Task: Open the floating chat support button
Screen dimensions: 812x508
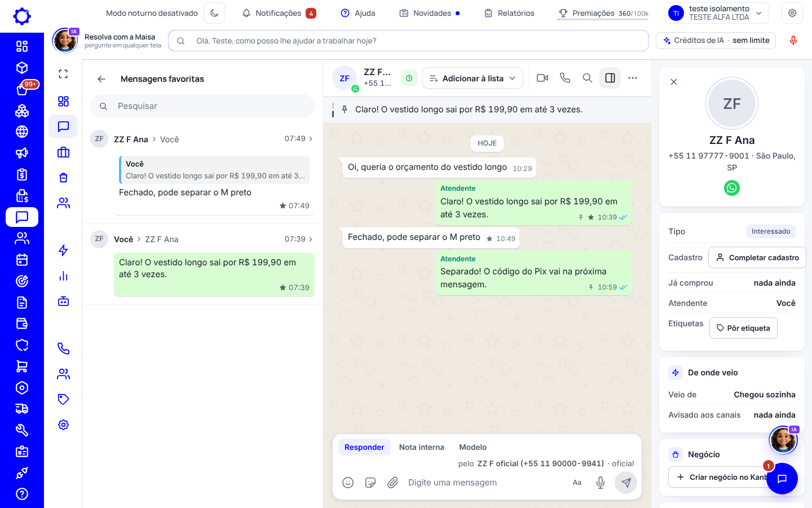Action: tap(782, 479)
